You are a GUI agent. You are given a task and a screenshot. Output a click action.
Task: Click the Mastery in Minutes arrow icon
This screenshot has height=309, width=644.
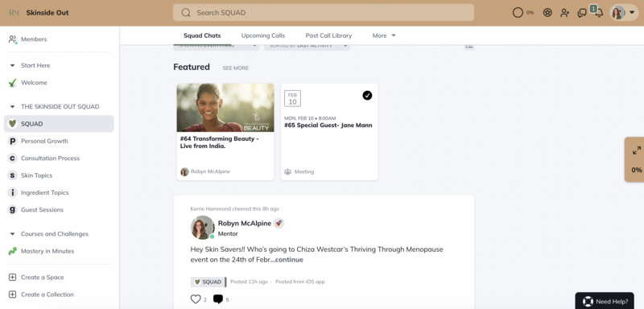tap(12, 251)
